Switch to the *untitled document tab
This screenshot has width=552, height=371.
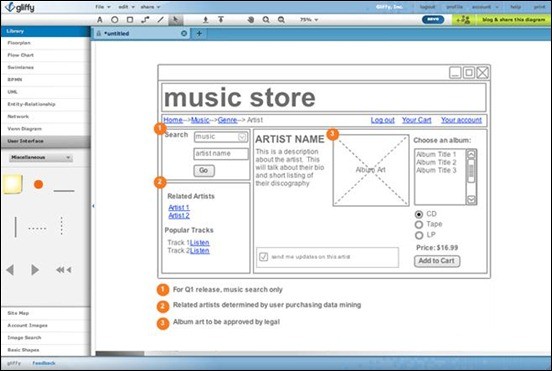141,33
